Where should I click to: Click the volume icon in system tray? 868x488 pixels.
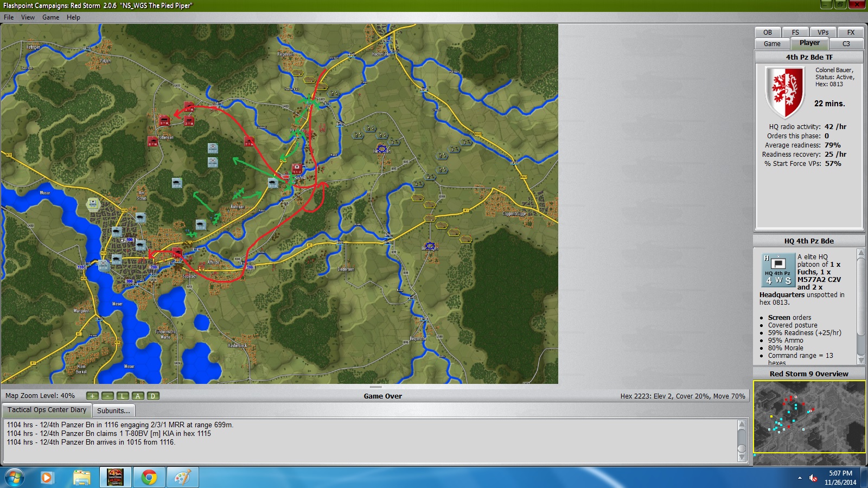(813, 478)
